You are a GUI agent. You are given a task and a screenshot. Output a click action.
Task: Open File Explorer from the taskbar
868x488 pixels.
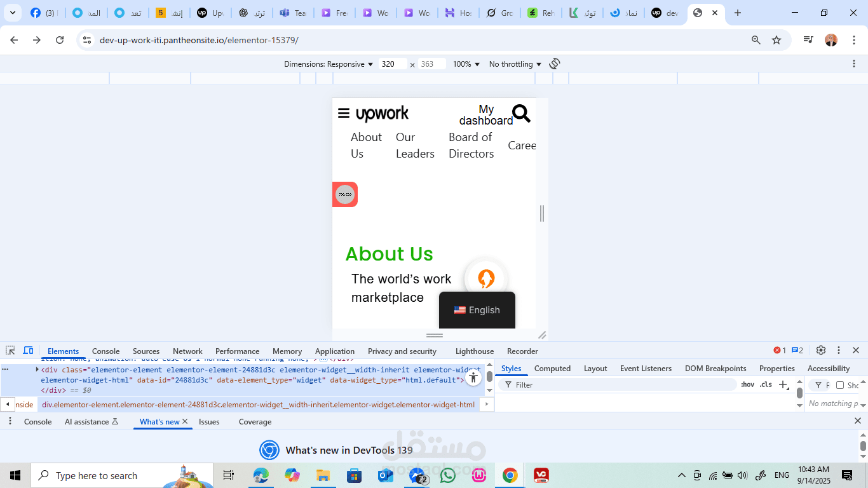[x=323, y=475]
